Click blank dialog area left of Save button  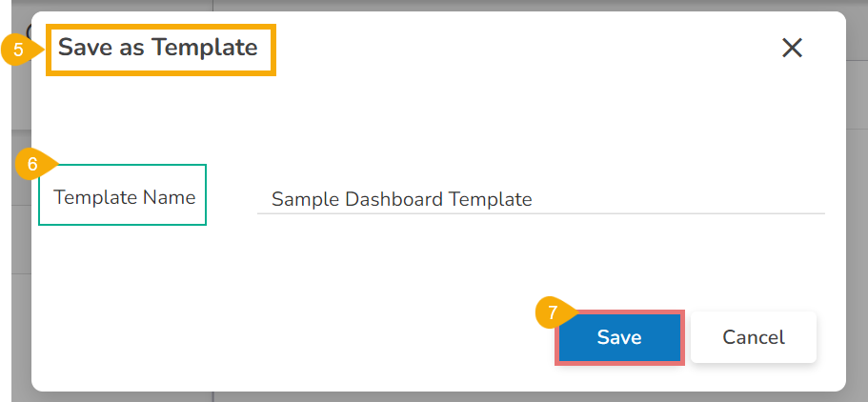point(286,337)
